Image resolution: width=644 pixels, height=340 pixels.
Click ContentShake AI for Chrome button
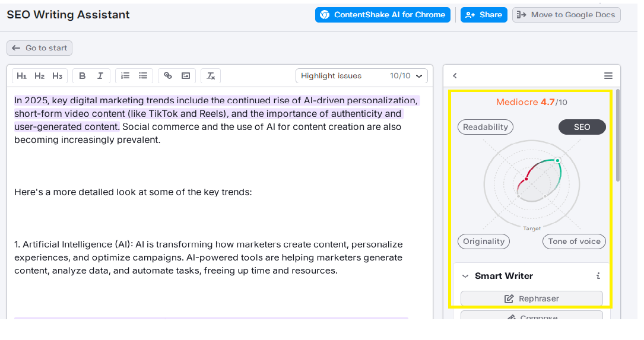coord(383,15)
